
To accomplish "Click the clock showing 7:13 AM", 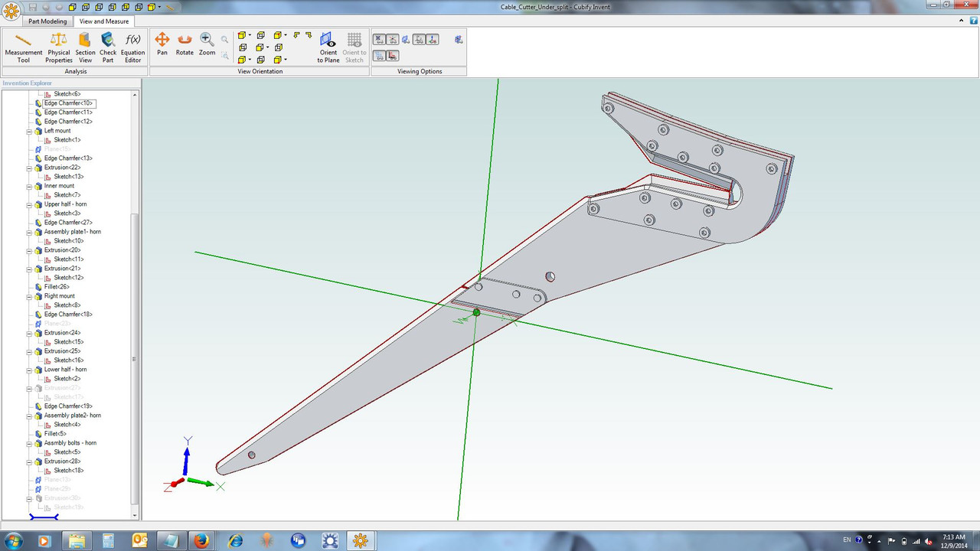I will [x=954, y=536].
